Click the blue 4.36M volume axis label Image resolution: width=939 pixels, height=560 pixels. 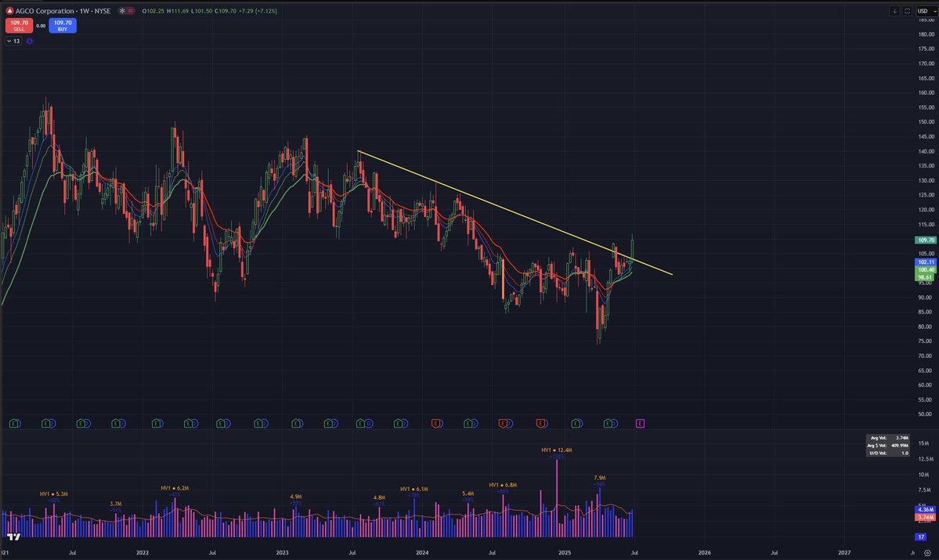point(926,510)
